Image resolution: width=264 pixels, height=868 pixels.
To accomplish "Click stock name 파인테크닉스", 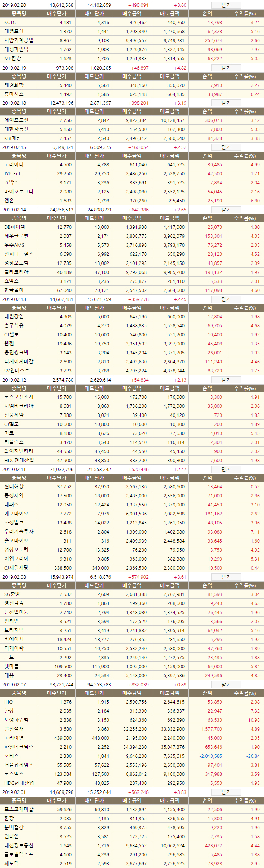I will [x=18, y=747].
